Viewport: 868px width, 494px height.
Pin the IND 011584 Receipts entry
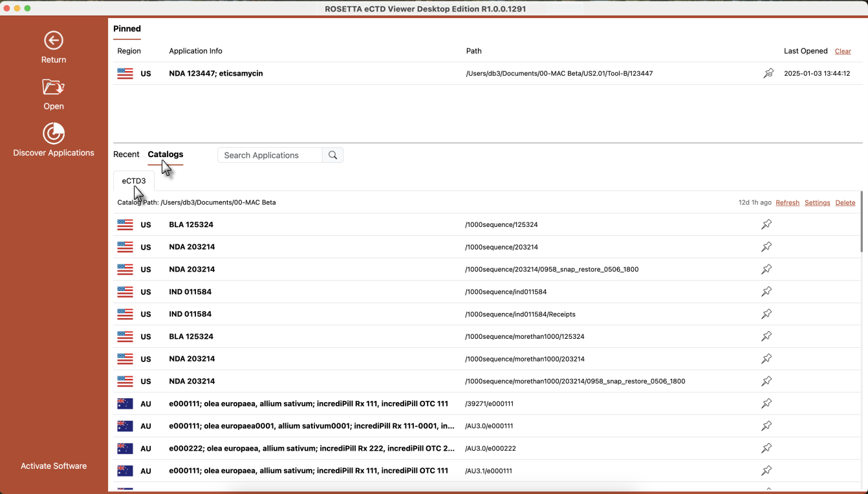pos(766,314)
